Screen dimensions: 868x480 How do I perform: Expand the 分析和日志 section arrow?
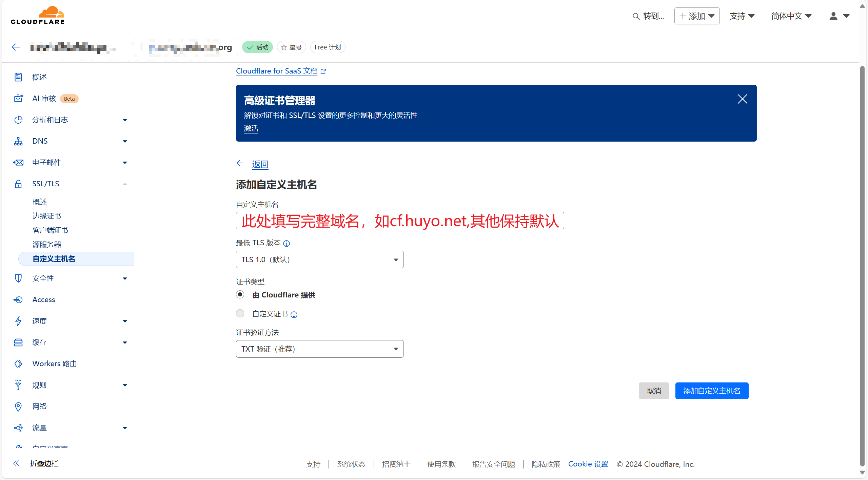(x=125, y=120)
